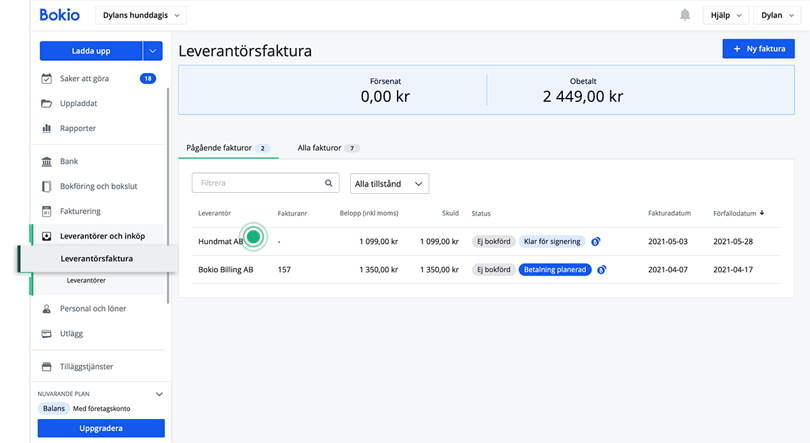Image resolution: width=810 pixels, height=443 pixels.
Task: Open Rapporter in the sidebar
Action: 77,128
